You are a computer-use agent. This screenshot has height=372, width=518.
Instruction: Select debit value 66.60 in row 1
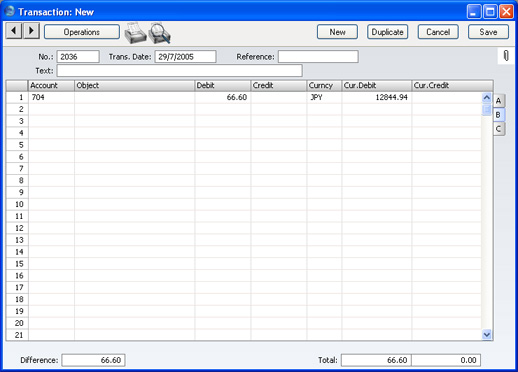point(223,97)
